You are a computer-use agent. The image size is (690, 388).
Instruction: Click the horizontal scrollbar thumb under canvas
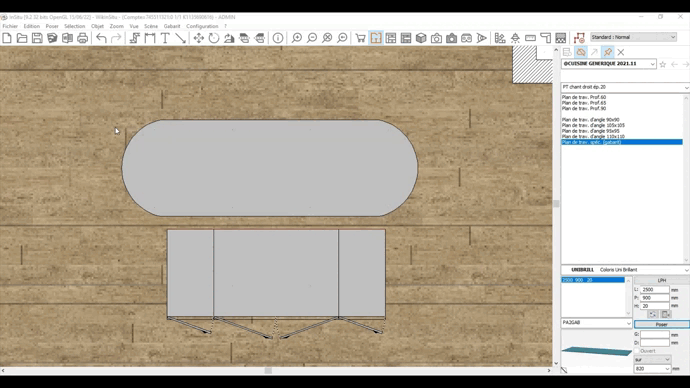(x=268, y=370)
